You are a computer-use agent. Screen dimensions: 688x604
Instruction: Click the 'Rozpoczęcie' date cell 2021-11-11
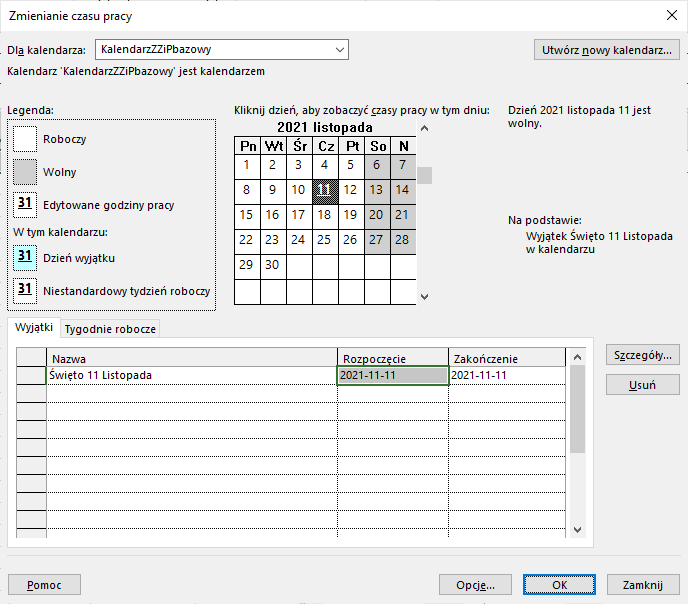coord(392,375)
